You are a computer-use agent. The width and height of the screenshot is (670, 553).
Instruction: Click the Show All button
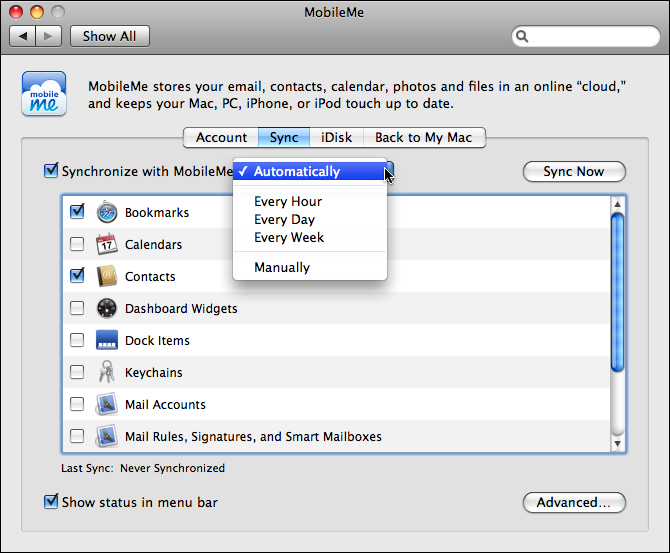pyautogui.click(x=110, y=36)
